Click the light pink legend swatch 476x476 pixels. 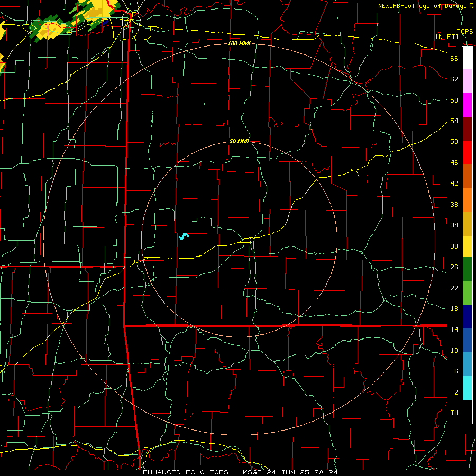467,81
